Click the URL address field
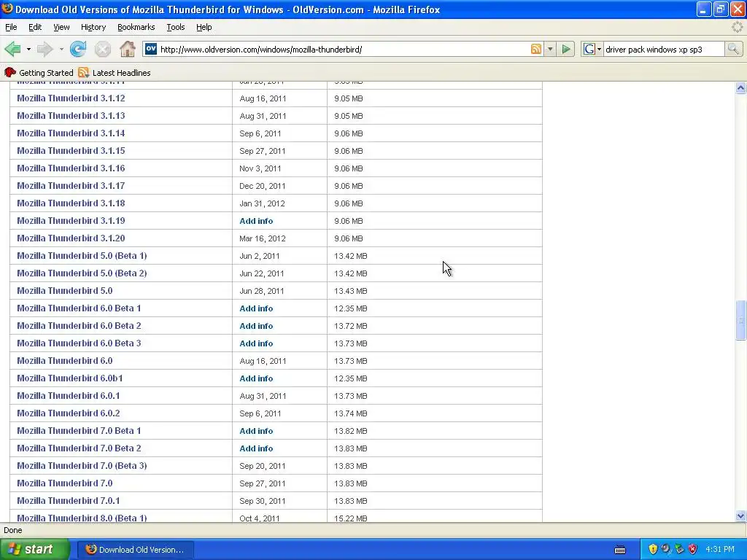Viewport: 747px width, 560px height. coord(343,49)
